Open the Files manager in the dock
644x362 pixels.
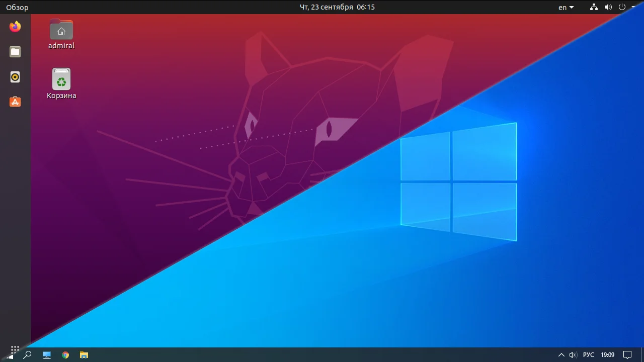(15, 52)
